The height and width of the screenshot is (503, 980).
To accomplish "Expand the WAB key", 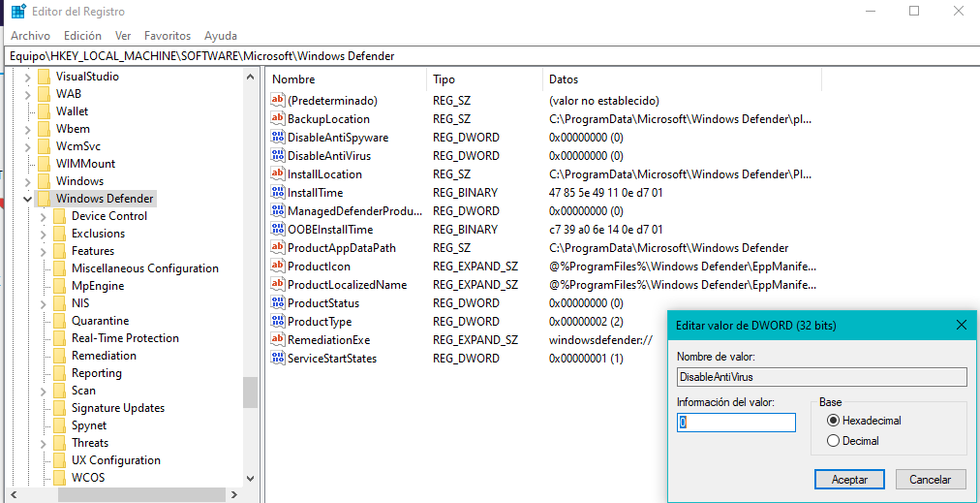I will 27,94.
